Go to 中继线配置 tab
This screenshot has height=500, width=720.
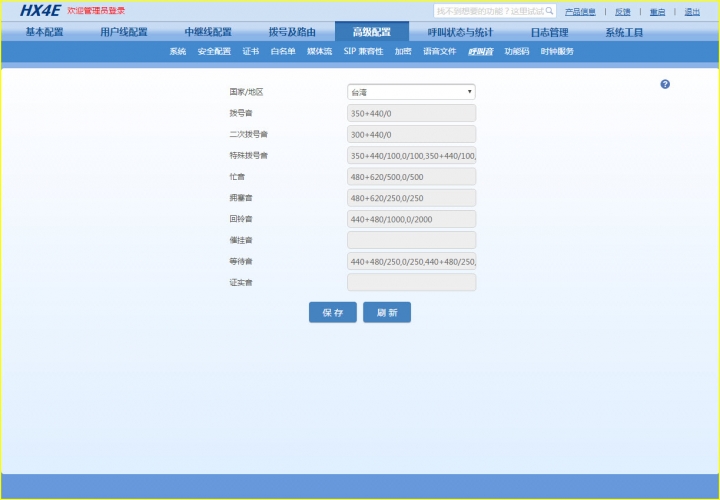pyautogui.click(x=208, y=32)
